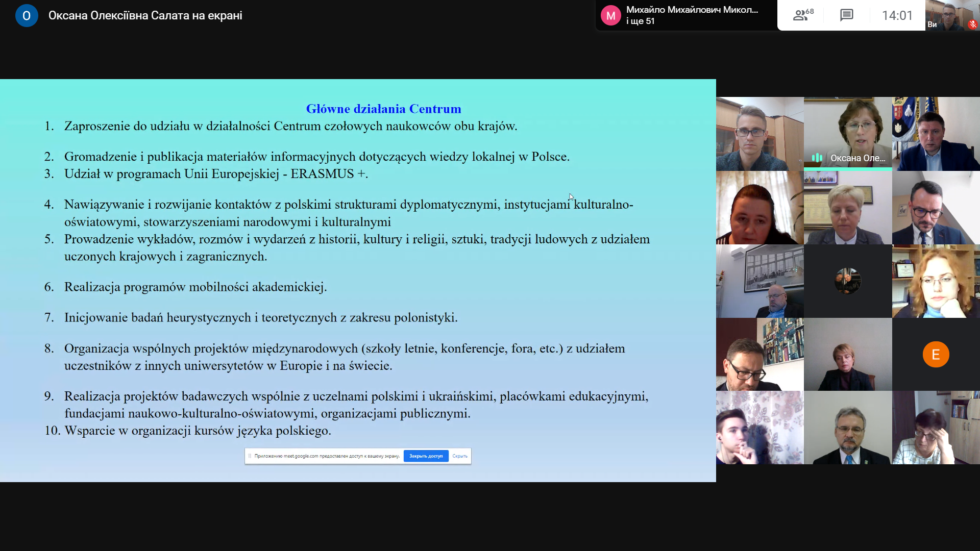The image size is (980, 551).
Task: Select the gray-bearded man in blue tie tile
Action: pos(847,428)
